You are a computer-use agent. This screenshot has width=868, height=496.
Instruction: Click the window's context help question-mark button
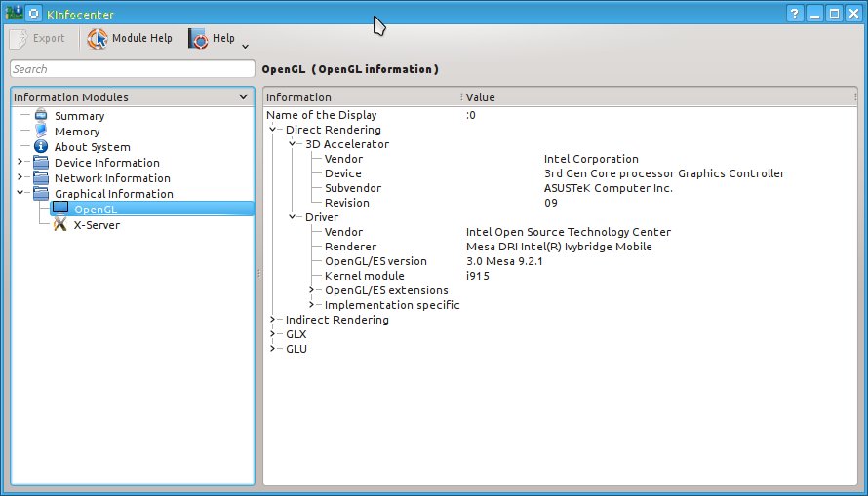[x=795, y=14]
